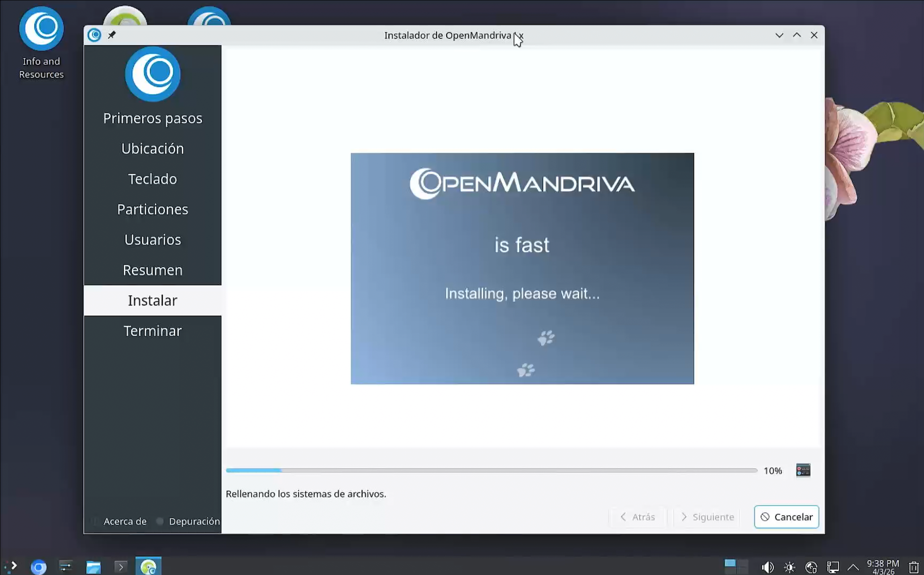This screenshot has width=924, height=575.
Task: Select the Teclado step
Action: click(153, 179)
